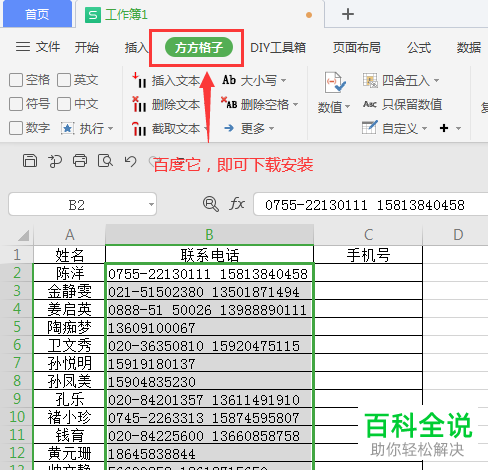Screen dimensions: 488x470
Task: Click the black plus icon in ribbon
Action: [444, 128]
